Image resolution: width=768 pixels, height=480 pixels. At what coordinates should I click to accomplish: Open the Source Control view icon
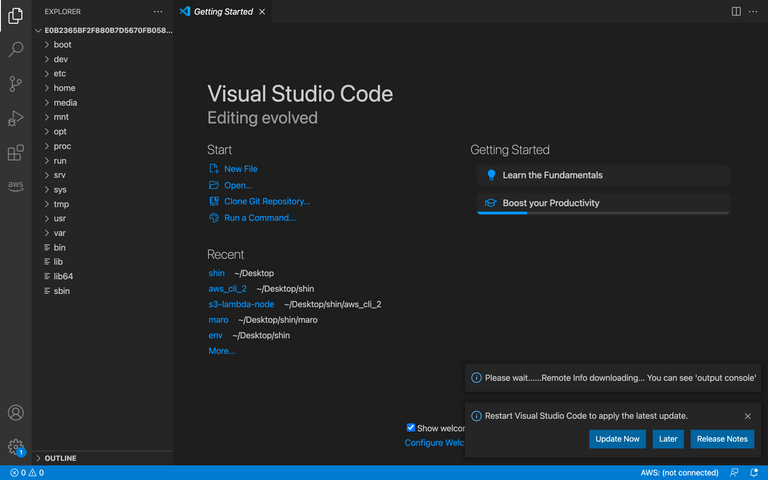pos(15,84)
